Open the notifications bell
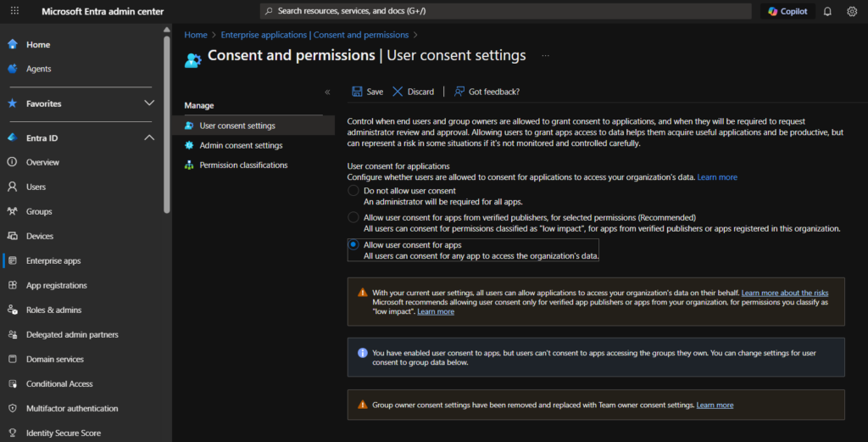The image size is (868, 442). click(827, 11)
